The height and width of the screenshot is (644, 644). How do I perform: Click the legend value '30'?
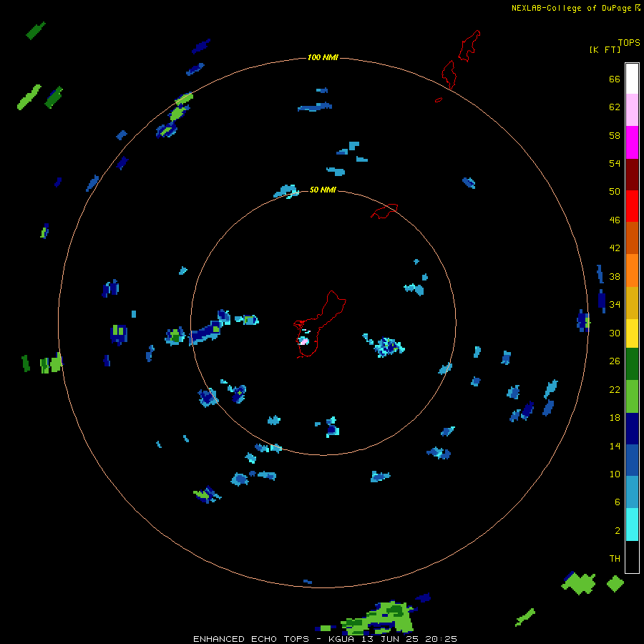tap(615, 333)
